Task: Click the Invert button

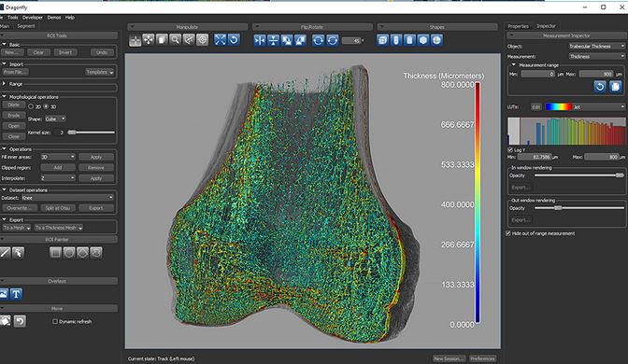Action: point(65,52)
